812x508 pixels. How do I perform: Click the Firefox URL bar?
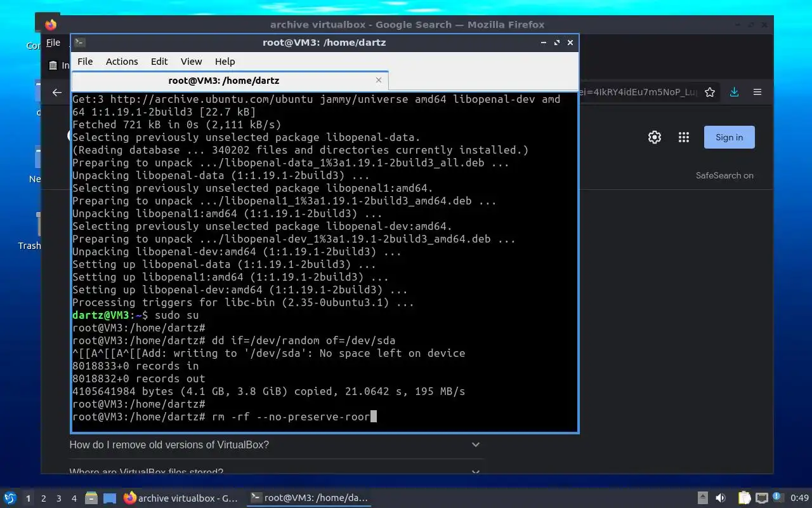(638, 92)
